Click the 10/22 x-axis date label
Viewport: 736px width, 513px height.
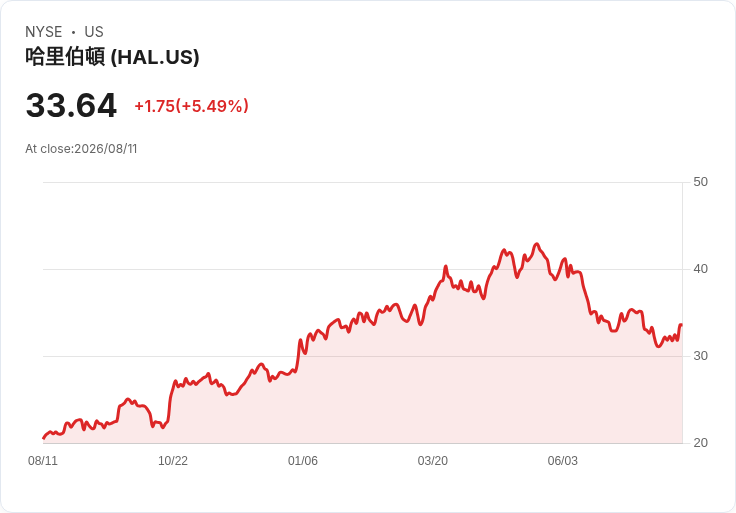(x=173, y=460)
